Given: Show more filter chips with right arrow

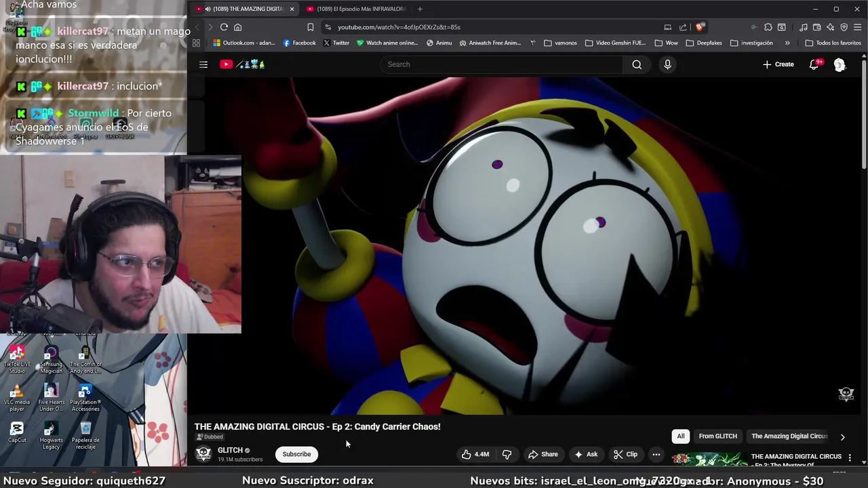Looking at the screenshot, I should (x=842, y=437).
